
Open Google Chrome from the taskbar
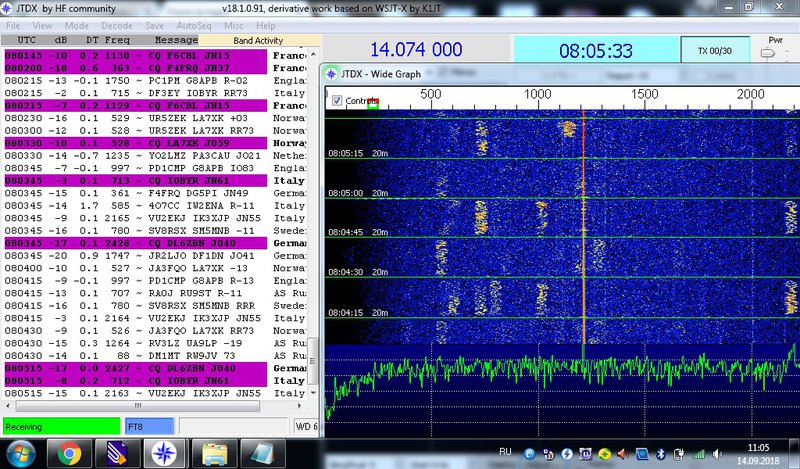coord(69,453)
